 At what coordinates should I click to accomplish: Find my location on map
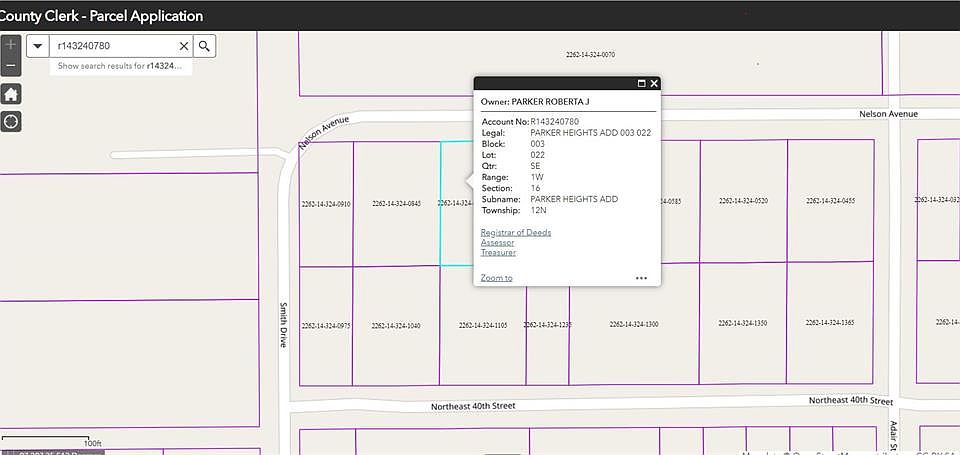coord(11,121)
